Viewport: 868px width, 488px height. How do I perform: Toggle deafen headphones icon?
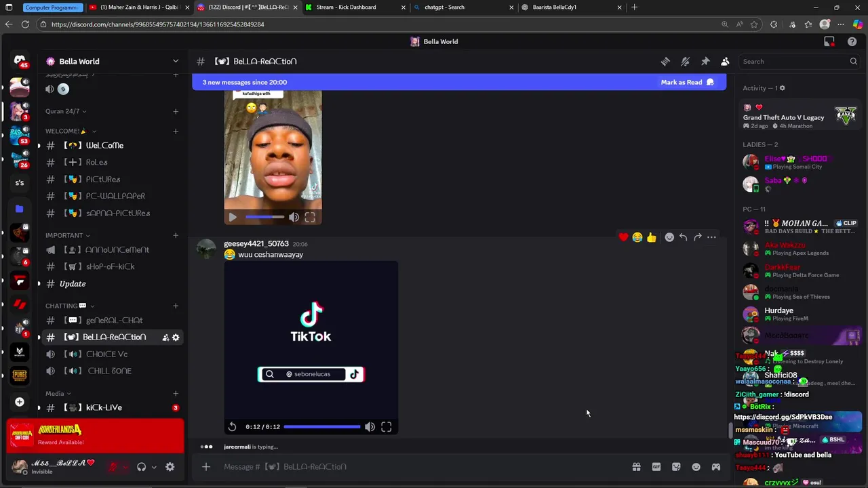coord(141,467)
